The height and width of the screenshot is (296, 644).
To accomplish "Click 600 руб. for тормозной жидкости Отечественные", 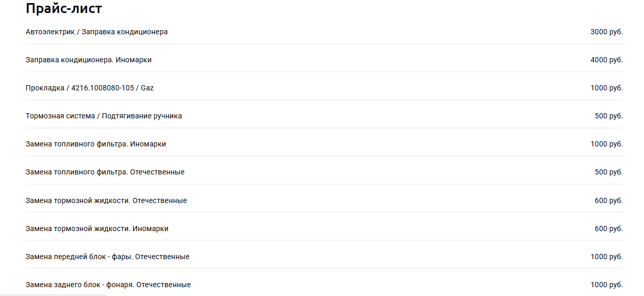I will click(609, 200).
